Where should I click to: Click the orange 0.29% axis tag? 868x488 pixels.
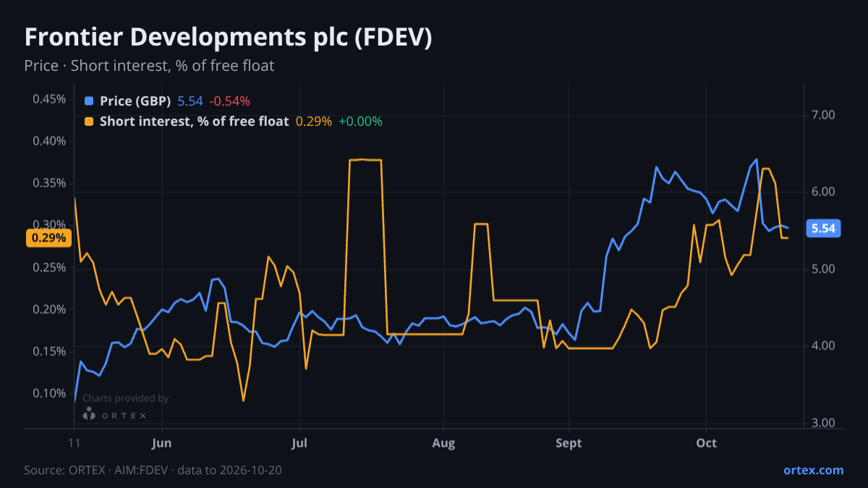click(x=48, y=238)
